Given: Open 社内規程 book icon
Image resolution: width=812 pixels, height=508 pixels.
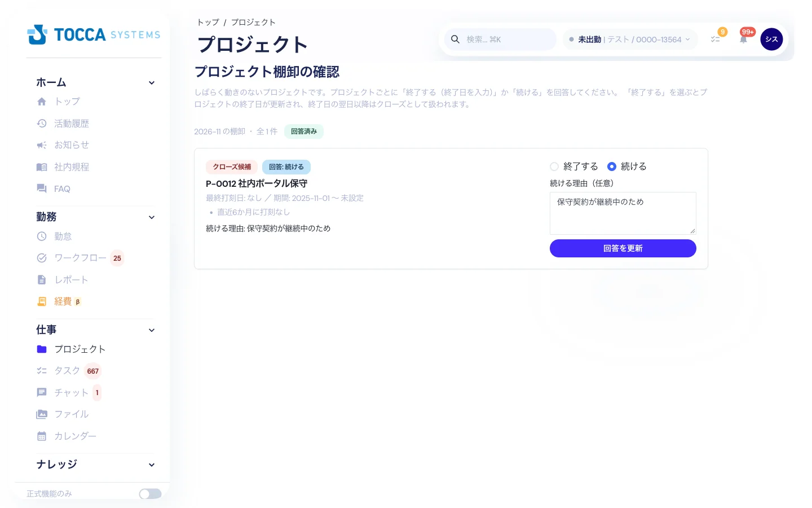Looking at the screenshot, I should click(42, 167).
